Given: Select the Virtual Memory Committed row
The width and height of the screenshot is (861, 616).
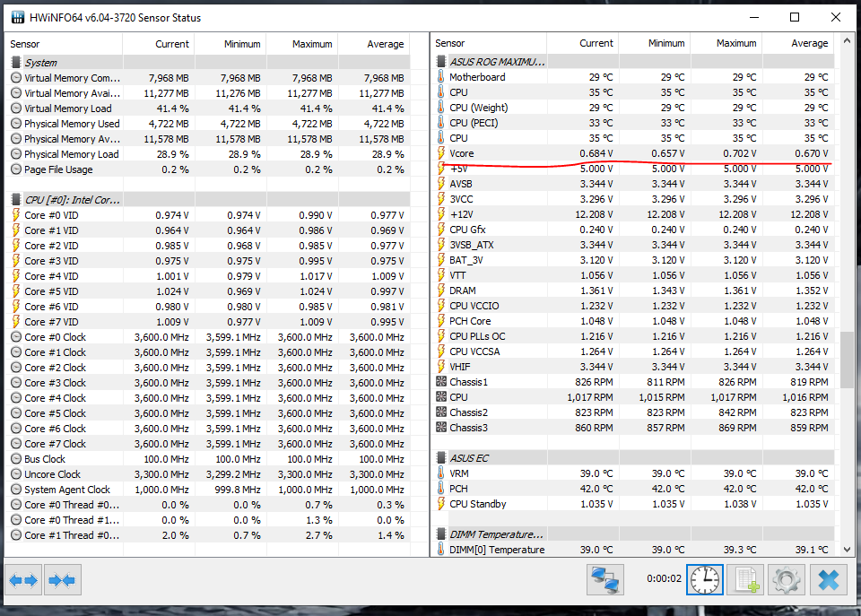Looking at the screenshot, I should (207, 78).
